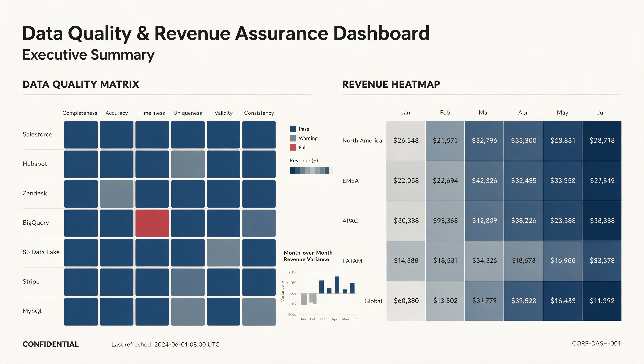
Task: Select the May heatmap column header
Action: pyautogui.click(x=563, y=113)
